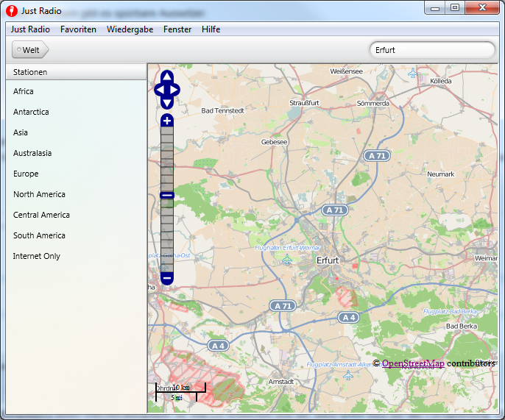Screen dimensions: 505x420
Task: Click the Arnstadt map label
Action: [x=281, y=382]
